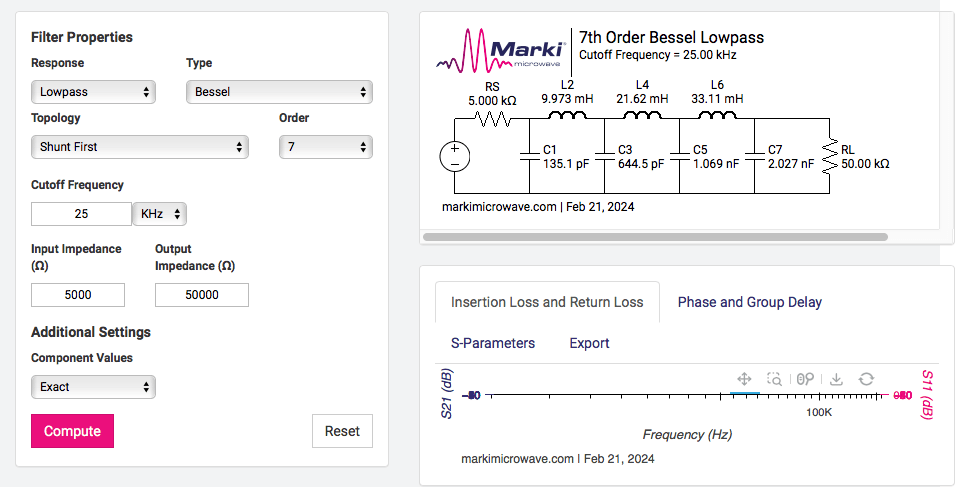Select Insertion Loss and Return Loss tab
The width and height of the screenshot is (956, 487).
pyautogui.click(x=547, y=302)
